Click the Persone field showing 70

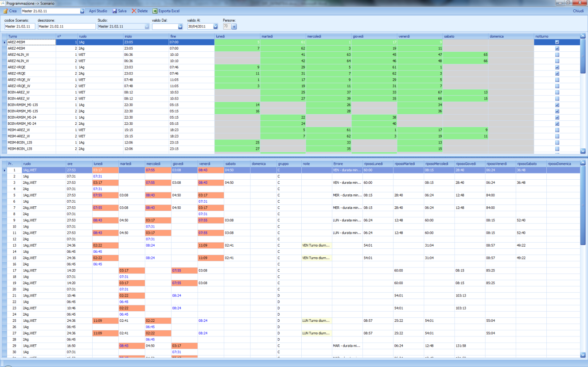click(226, 27)
